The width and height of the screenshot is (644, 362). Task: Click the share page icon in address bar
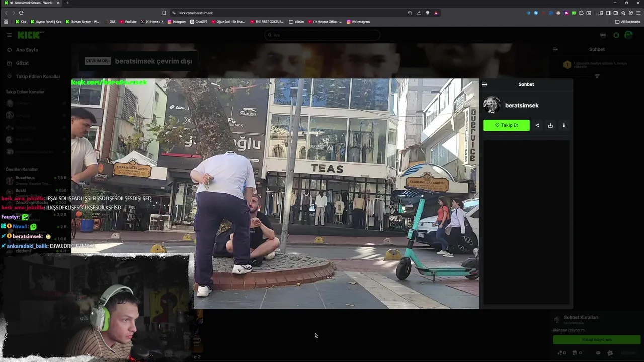point(419,13)
